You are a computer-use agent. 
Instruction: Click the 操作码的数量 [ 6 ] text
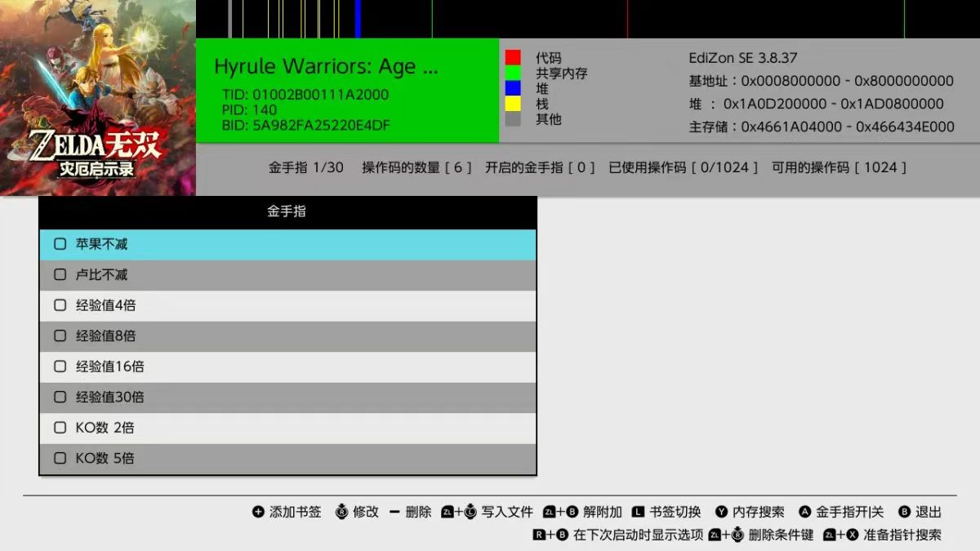[x=417, y=167]
